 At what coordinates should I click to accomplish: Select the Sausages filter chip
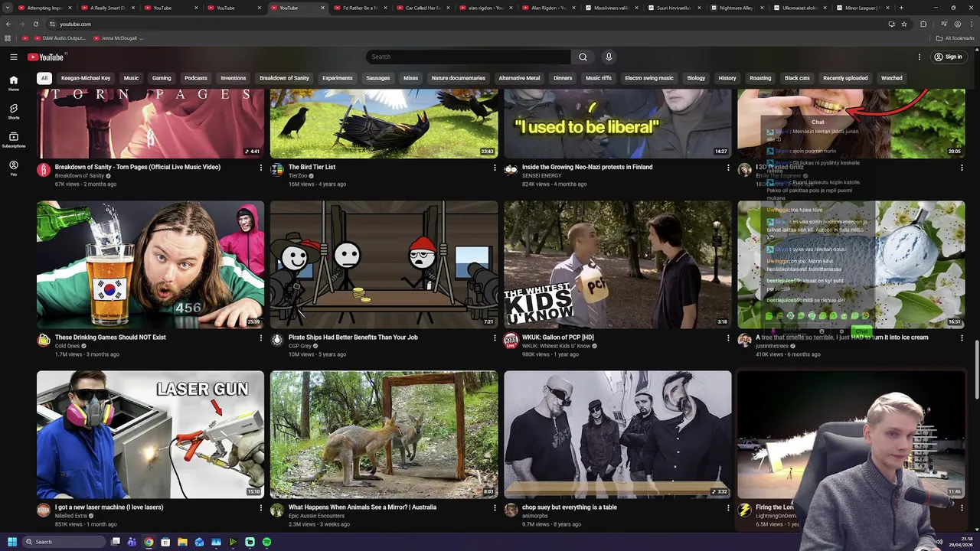(x=378, y=78)
